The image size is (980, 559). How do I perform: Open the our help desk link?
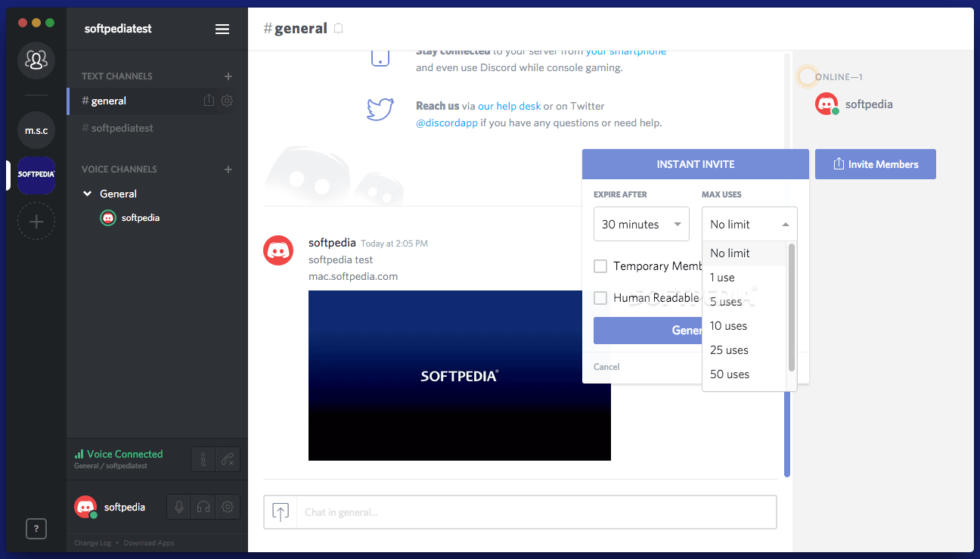click(510, 106)
